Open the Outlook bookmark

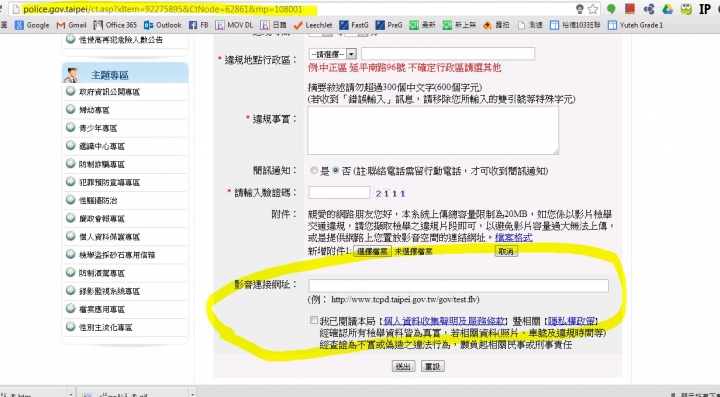point(163,25)
